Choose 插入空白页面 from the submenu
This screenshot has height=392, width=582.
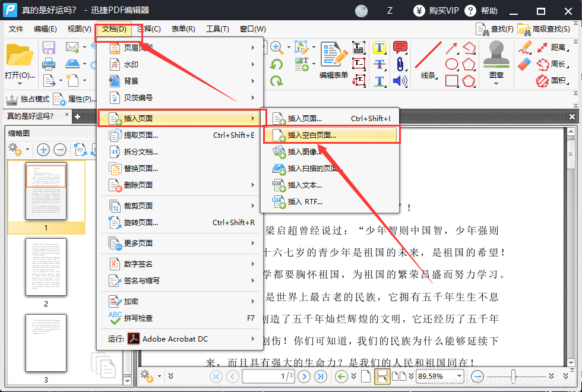pos(332,135)
